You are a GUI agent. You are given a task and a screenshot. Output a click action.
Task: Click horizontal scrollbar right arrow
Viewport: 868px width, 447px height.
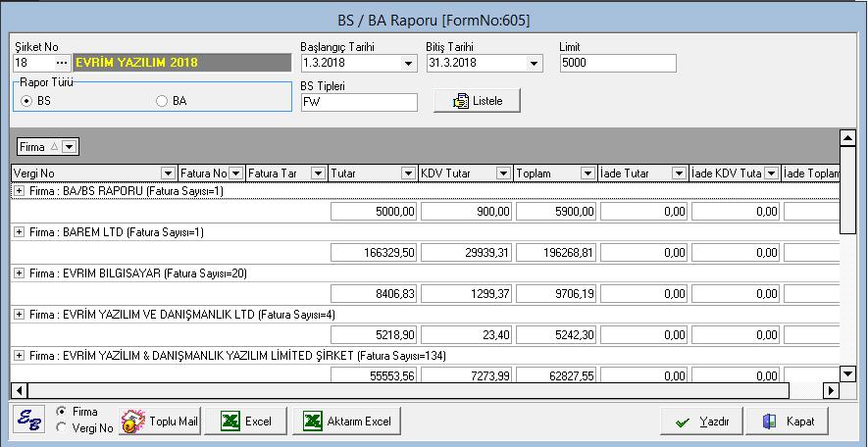pos(831,390)
